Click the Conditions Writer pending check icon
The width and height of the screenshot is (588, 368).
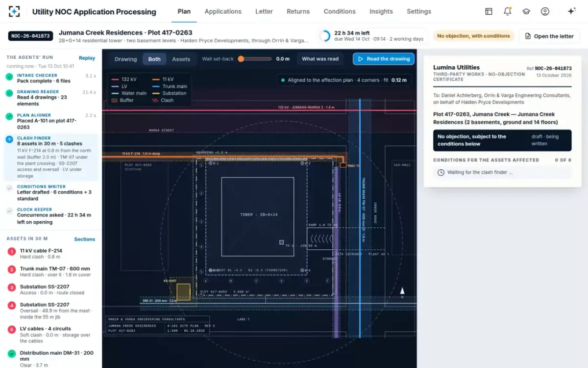pyautogui.click(x=9, y=188)
